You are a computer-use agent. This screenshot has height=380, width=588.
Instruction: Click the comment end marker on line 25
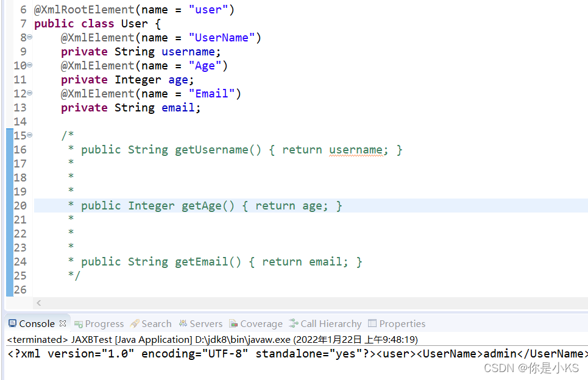coord(74,275)
